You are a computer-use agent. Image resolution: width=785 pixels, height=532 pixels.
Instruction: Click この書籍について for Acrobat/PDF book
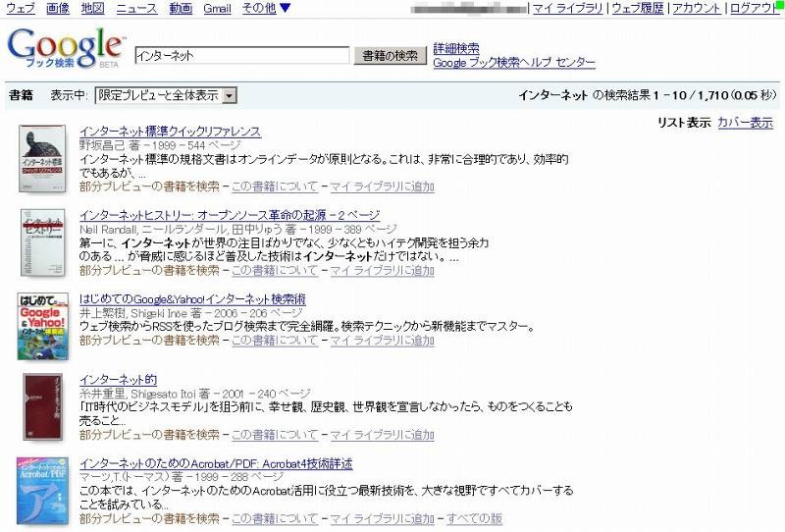click(x=275, y=518)
